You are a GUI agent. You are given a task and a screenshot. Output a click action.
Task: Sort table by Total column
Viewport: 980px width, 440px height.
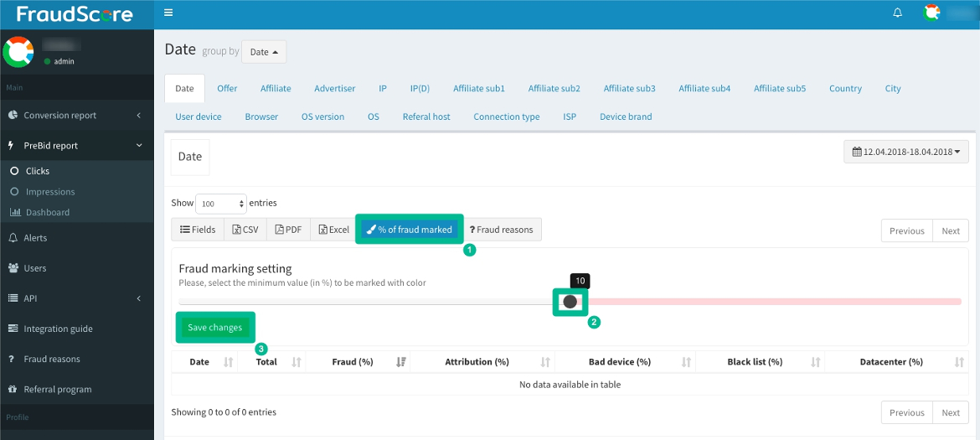pyautogui.click(x=272, y=362)
